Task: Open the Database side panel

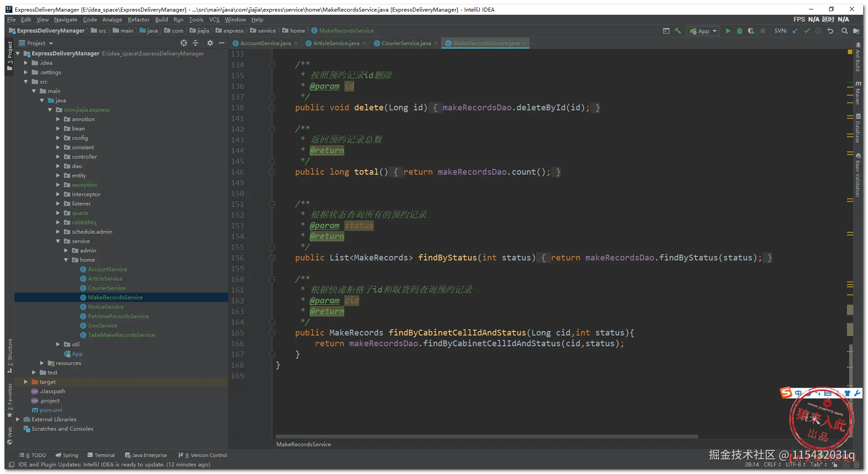Action: pos(858,128)
